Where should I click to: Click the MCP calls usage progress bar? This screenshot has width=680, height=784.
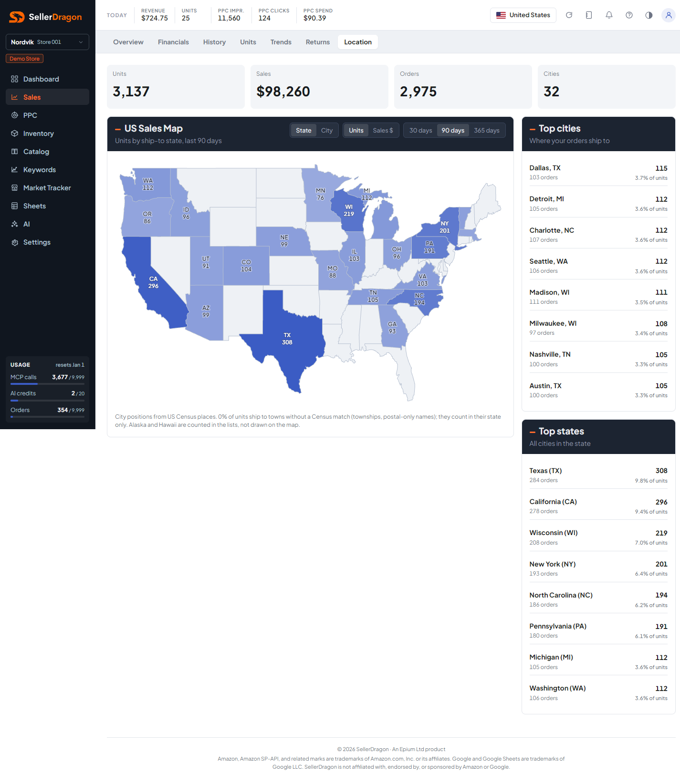[x=47, y=384]
